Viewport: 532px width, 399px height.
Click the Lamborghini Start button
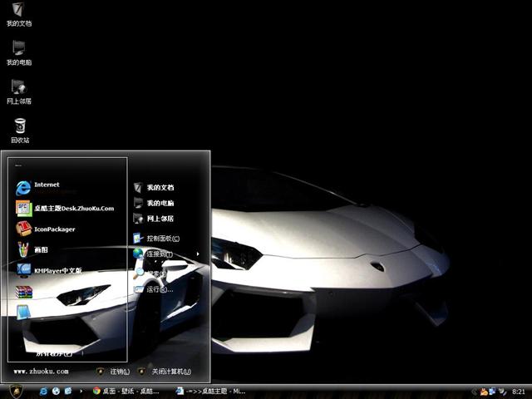pos(16,390)
